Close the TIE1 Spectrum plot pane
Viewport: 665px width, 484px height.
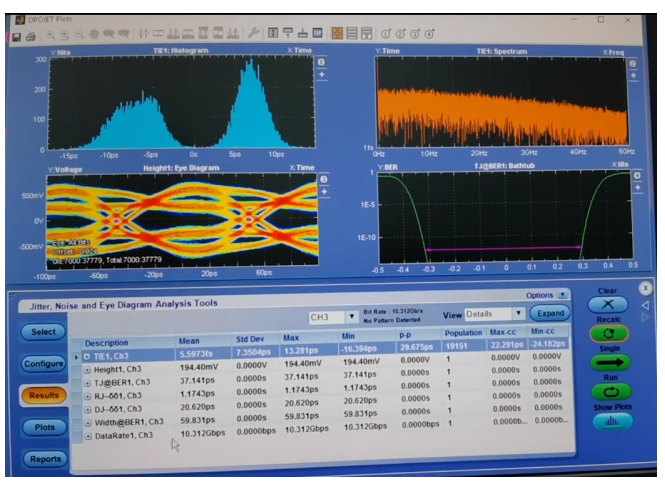pyautogui.click(x=632, y=64)
